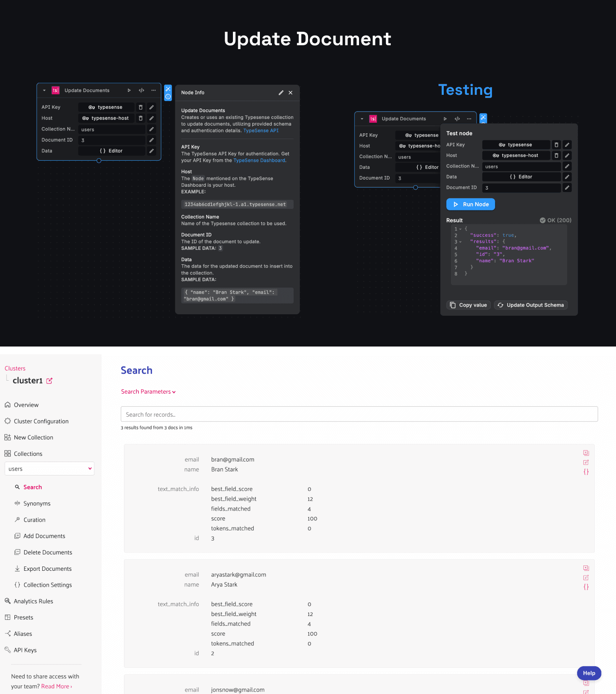Run left Update Documents node play icon
616x694 pixels.
click(x=129, y=90)
